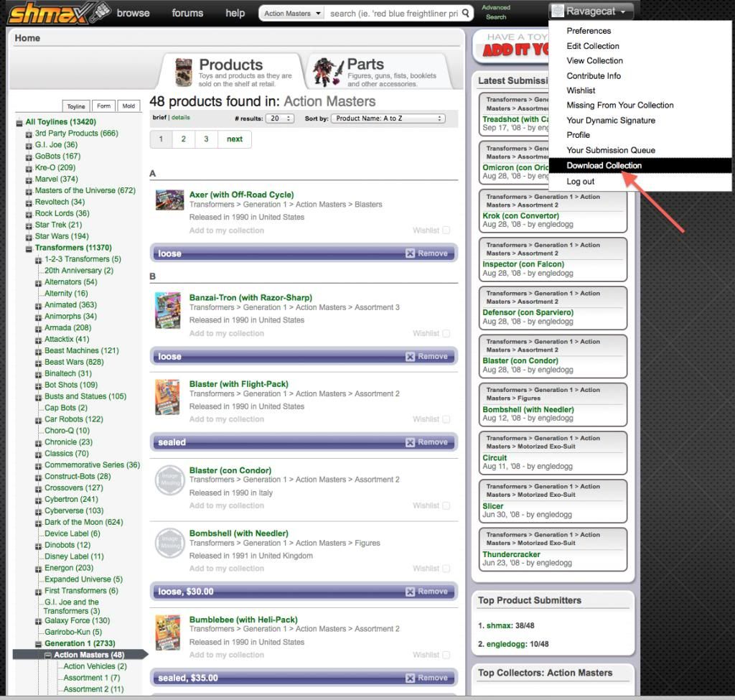
Task: Remove the loose $30.00 collection entry
Action: point(426,592)
